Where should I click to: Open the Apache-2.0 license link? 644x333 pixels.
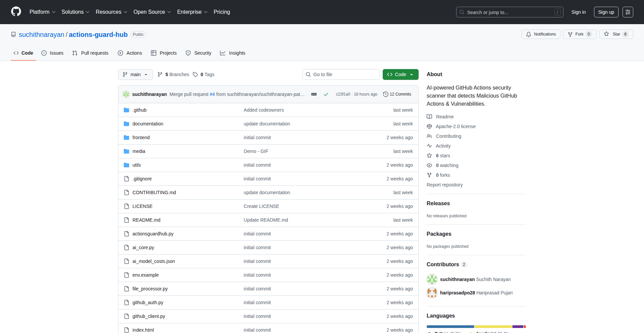tap(455, 126)
